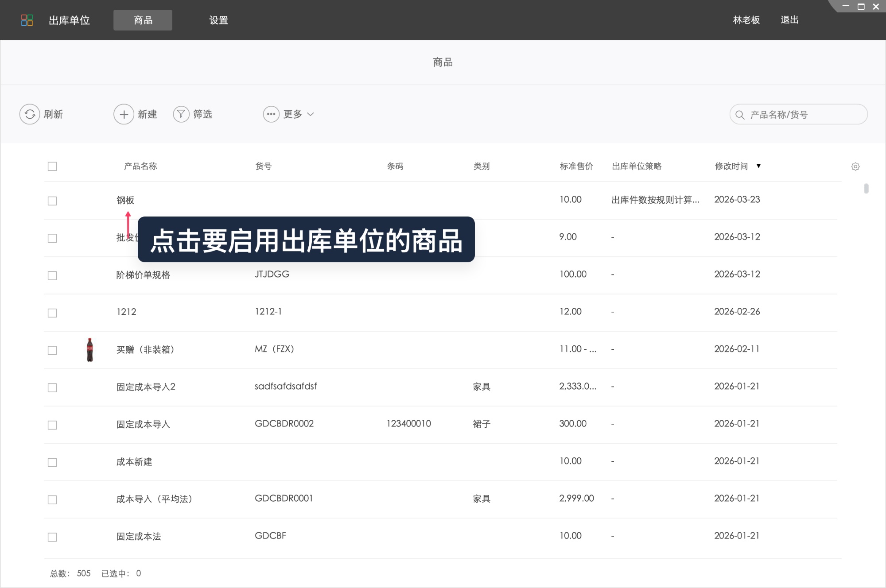The width and height of the screenshot is (886, 588).
Task: Click the 修改时间 sort arrow
Action: 759,166
